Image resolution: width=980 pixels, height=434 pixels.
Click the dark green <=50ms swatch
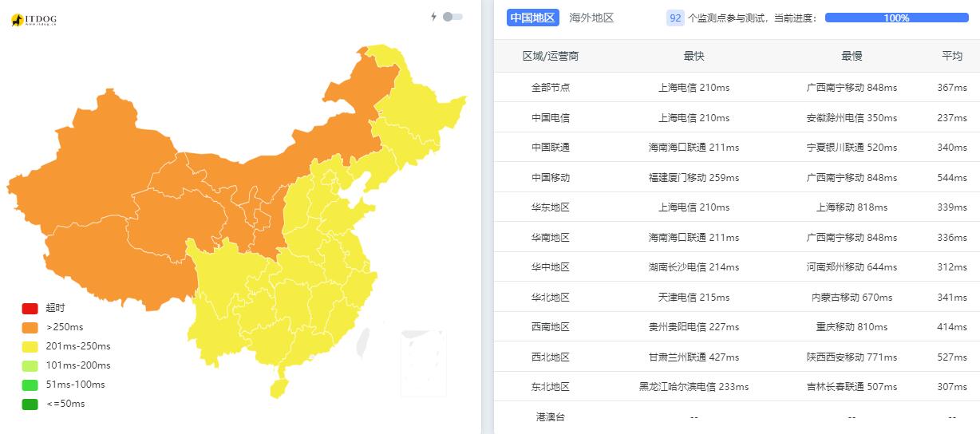30,404
